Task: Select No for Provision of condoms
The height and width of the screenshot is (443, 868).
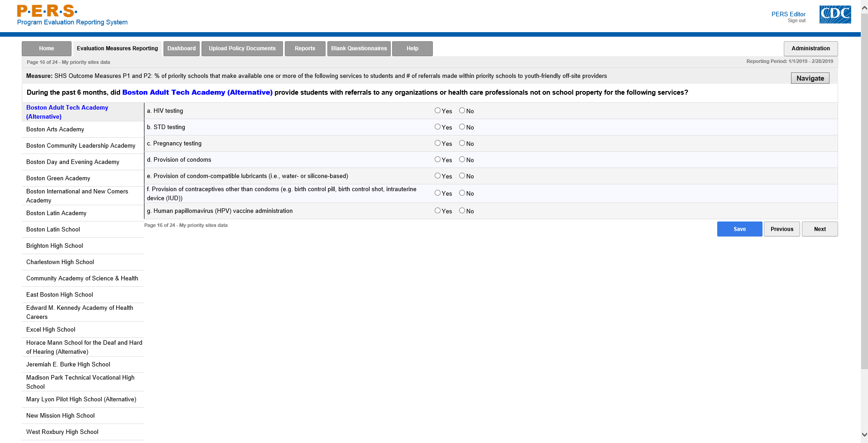Action: (x=462, y=159)
